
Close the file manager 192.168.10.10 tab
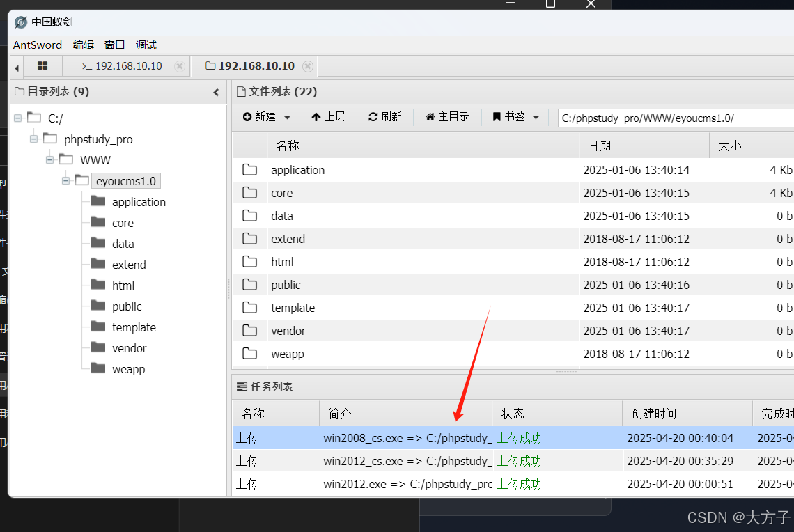307,66
